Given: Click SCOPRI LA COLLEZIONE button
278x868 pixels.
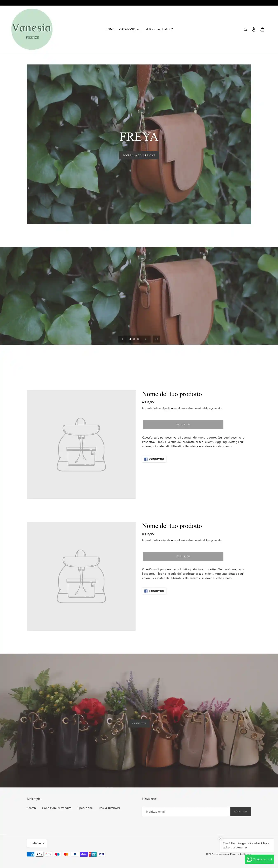Looking at the screenshot, I should click(139, 155).
